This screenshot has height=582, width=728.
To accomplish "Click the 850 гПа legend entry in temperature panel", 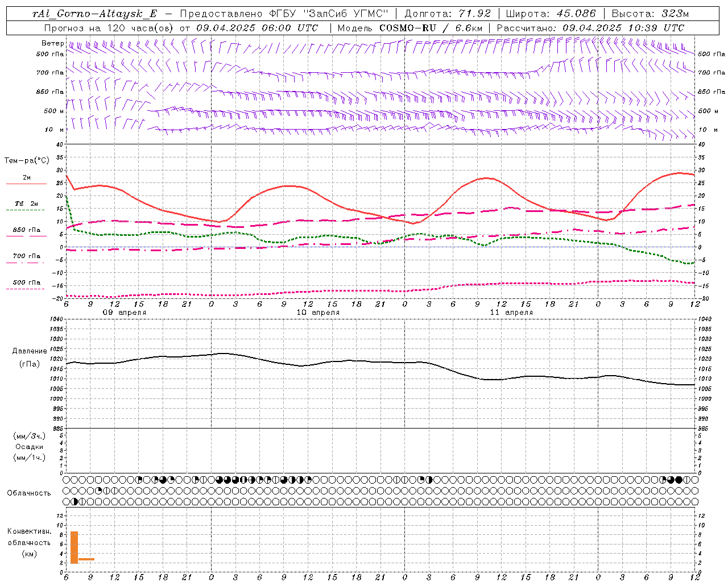I will tap(26, 230).
